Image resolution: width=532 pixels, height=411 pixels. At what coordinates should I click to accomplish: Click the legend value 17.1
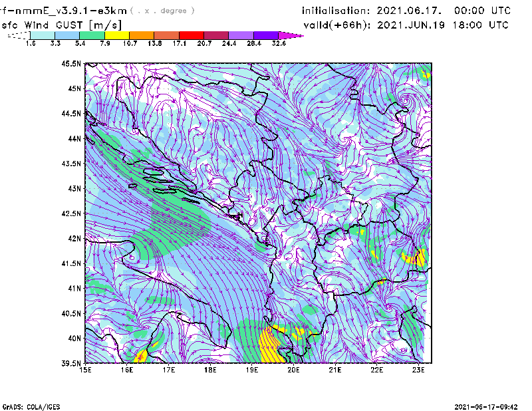(x=180, y=43)
